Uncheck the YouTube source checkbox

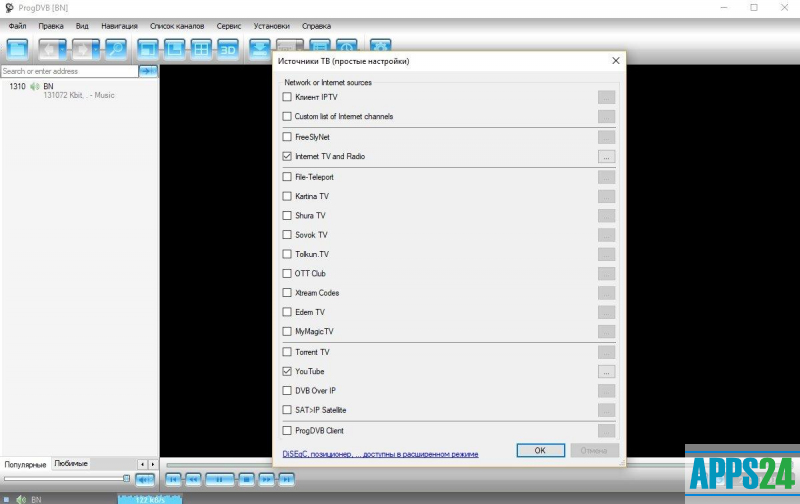[x=287, y=371]
